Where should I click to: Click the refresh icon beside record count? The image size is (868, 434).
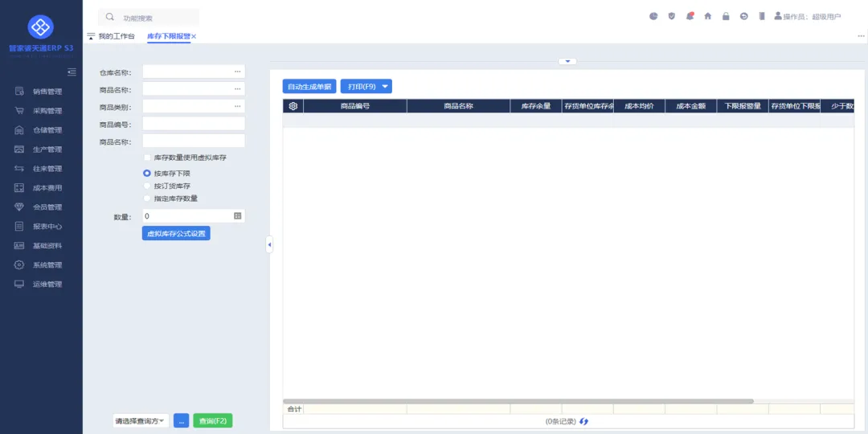pyautogui.click(x=584, y=421)
